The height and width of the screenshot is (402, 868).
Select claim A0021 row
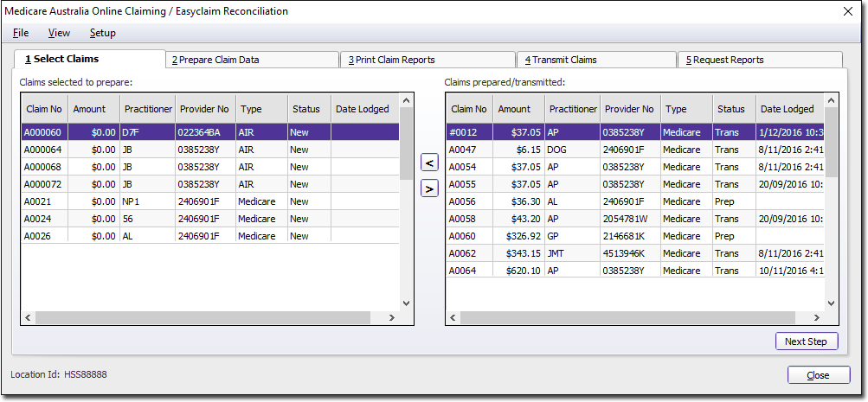click(210, 201)
